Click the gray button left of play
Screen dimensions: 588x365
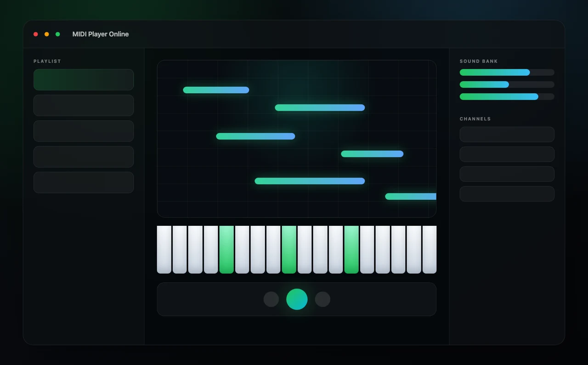click(x=271, y=299)
